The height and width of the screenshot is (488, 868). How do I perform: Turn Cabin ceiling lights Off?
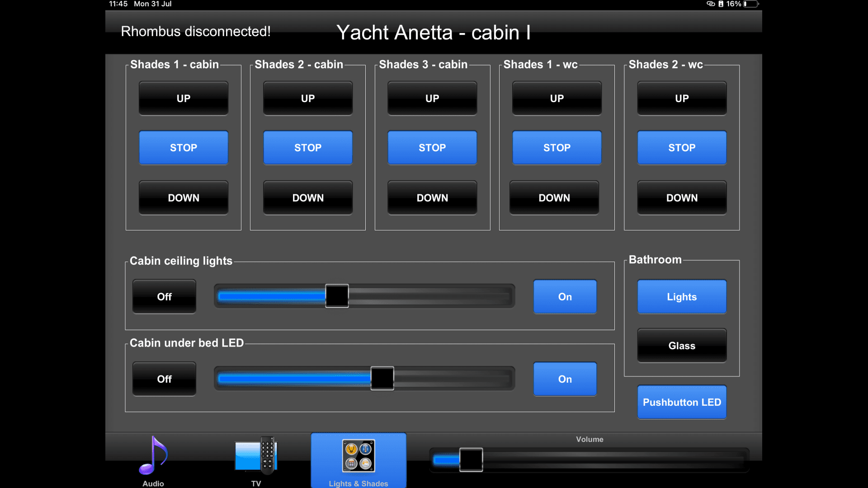coord(164,297)
